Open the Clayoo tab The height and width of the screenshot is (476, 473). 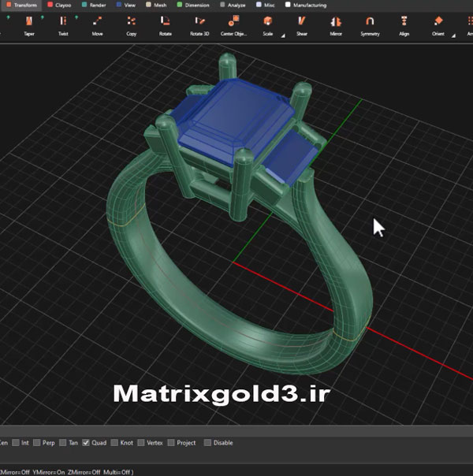click(59, 5)
